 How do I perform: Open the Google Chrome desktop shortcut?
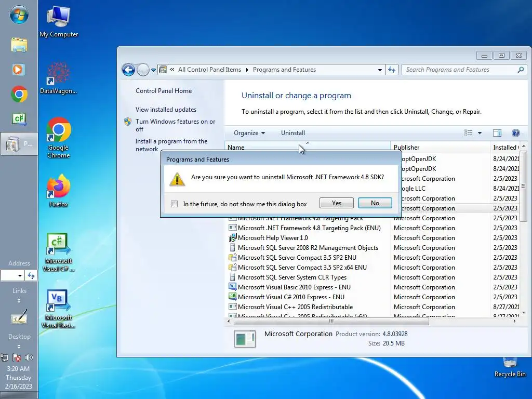(58, 138)
